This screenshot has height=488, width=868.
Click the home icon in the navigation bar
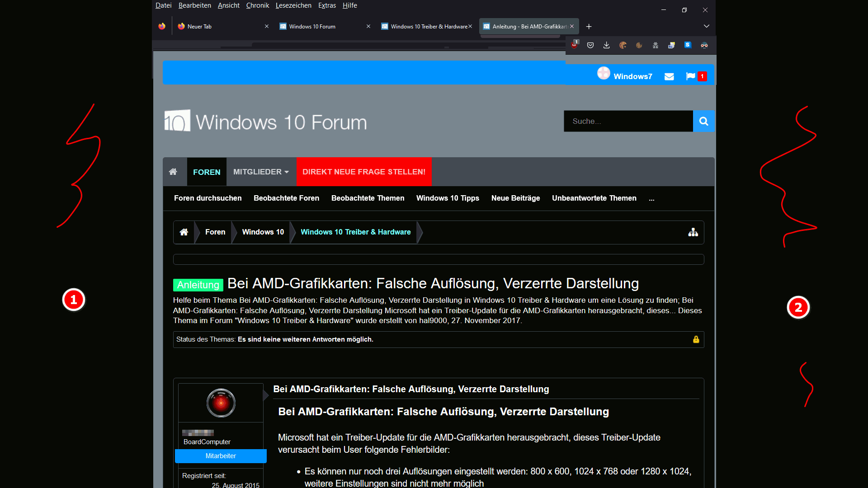click(x=173, y=172)
